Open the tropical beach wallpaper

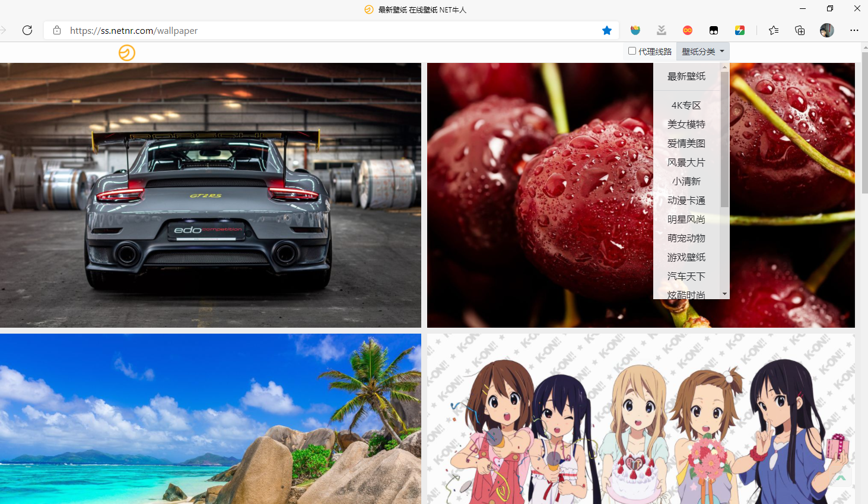pyautogui.click(x=211, y=419)
